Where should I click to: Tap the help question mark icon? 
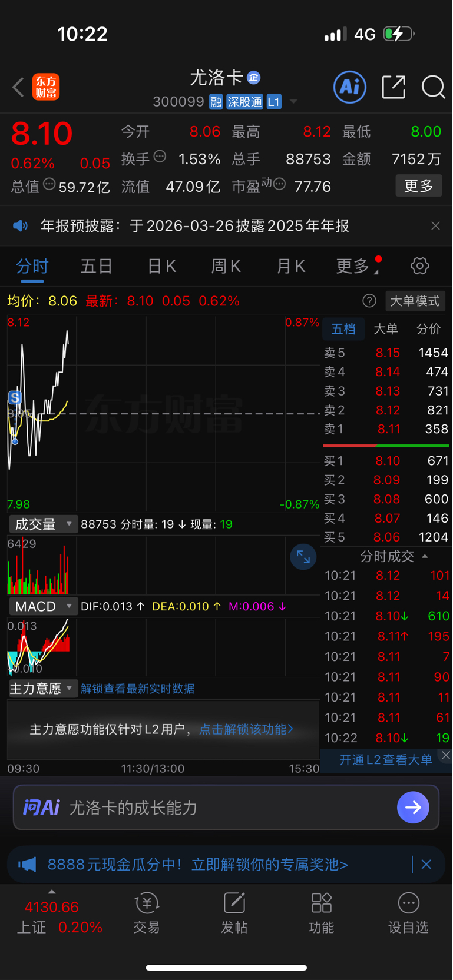369,301
